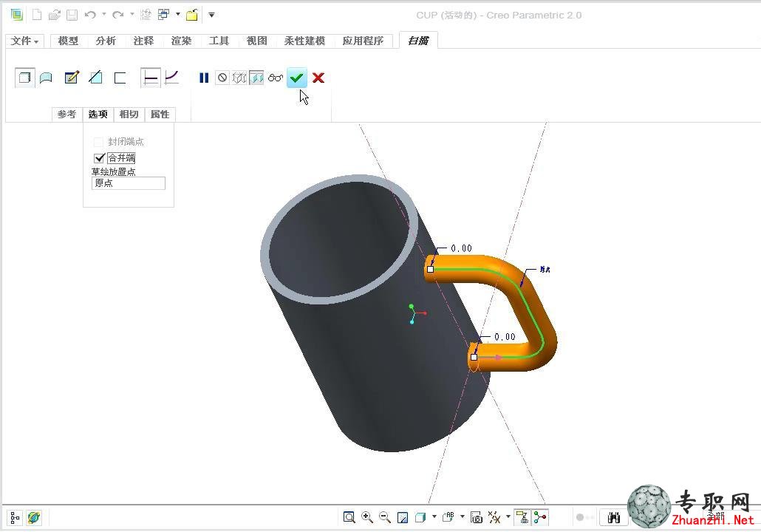Viewport: 761px width, 532px height.
Task: Open the 文件 menu
Action: click(x=24, y=41)
